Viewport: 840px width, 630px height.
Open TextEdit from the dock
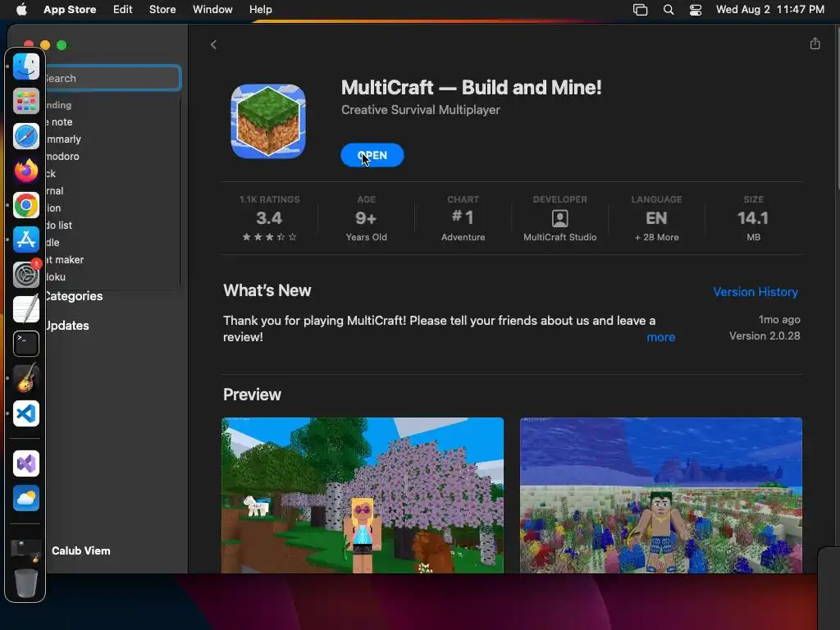[x=25, y=309]
